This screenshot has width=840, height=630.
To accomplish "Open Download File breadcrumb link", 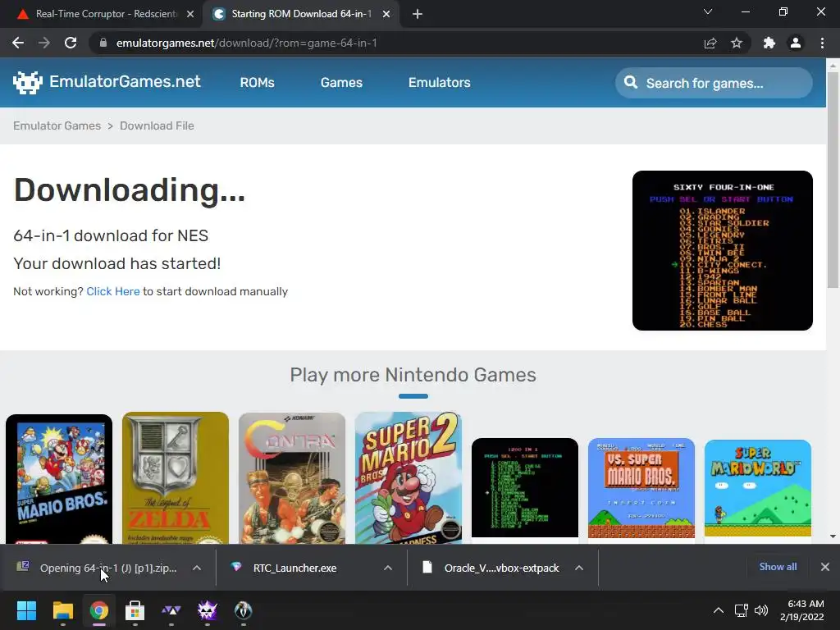I will coord(157,126).
